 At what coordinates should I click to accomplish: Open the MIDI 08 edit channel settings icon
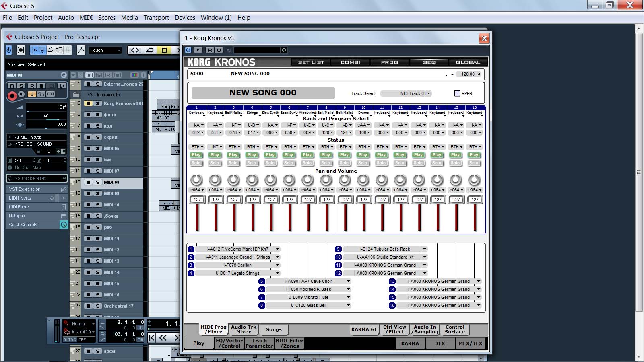click(x=64, y=75)
